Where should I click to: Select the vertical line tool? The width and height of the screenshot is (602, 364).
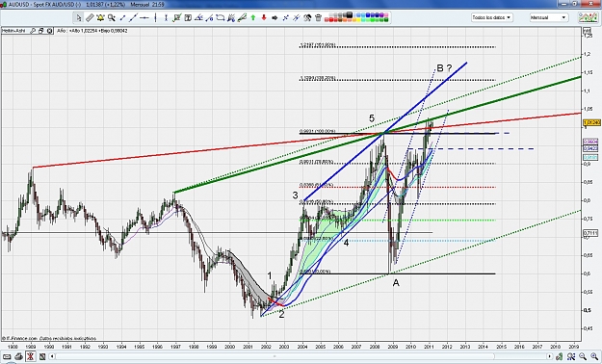[x=155, y=17]
